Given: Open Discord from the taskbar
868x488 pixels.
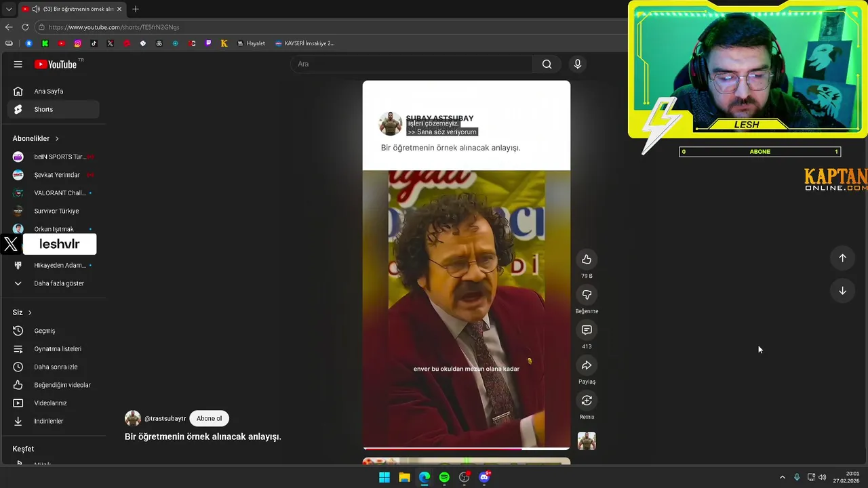Looking at the screenshot, I should pos(484,477).
